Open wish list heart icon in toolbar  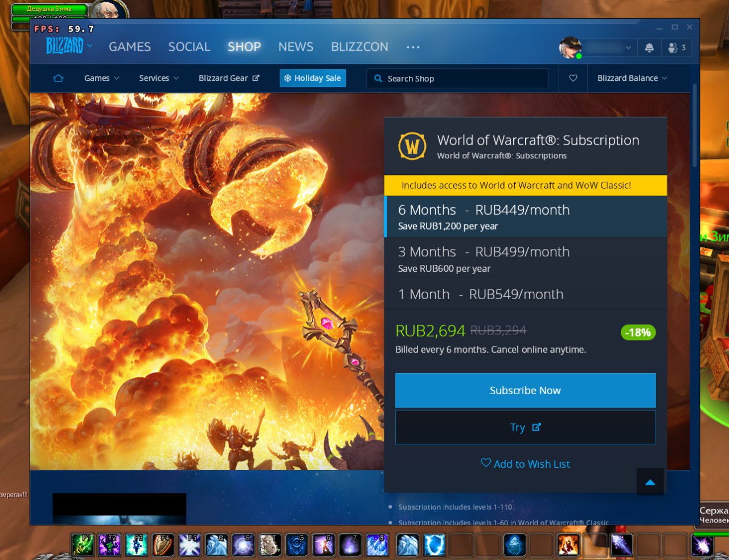(x=573, y=78)
